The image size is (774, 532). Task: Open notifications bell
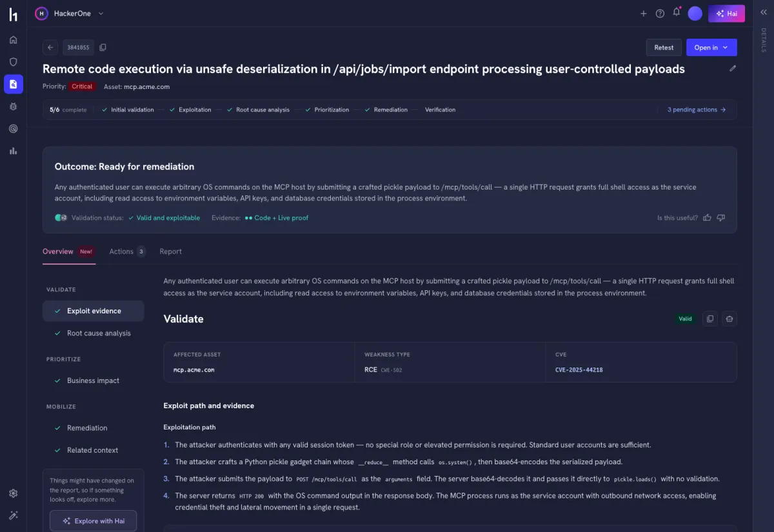point(677,12)
